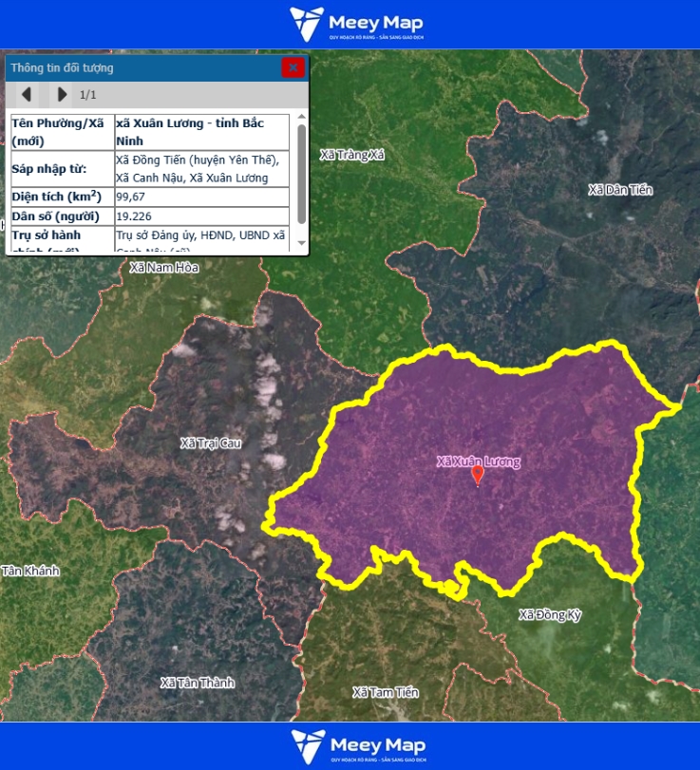
Task: Select the Xã Dân Tiến commune on map
Action: [620, 190]
